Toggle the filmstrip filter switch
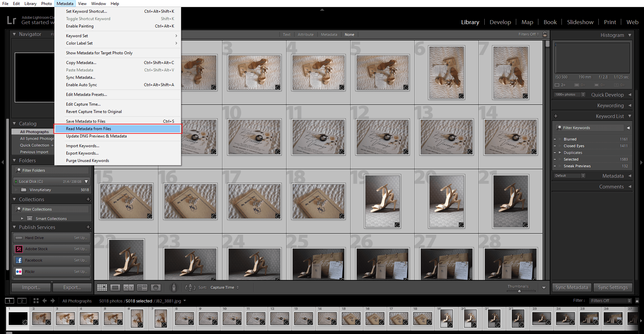This screenshot has height=334, width=644. coord(637,301)
